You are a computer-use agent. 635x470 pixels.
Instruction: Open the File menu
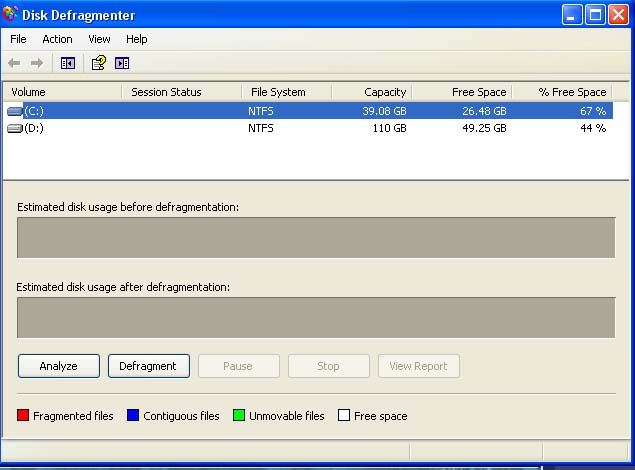pos(18,39)
